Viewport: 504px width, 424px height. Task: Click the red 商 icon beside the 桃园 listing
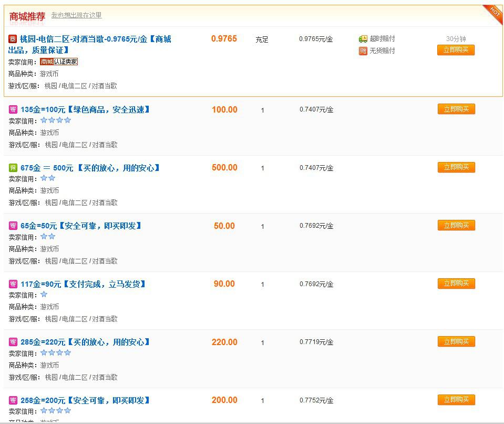(x=12, y=39)
